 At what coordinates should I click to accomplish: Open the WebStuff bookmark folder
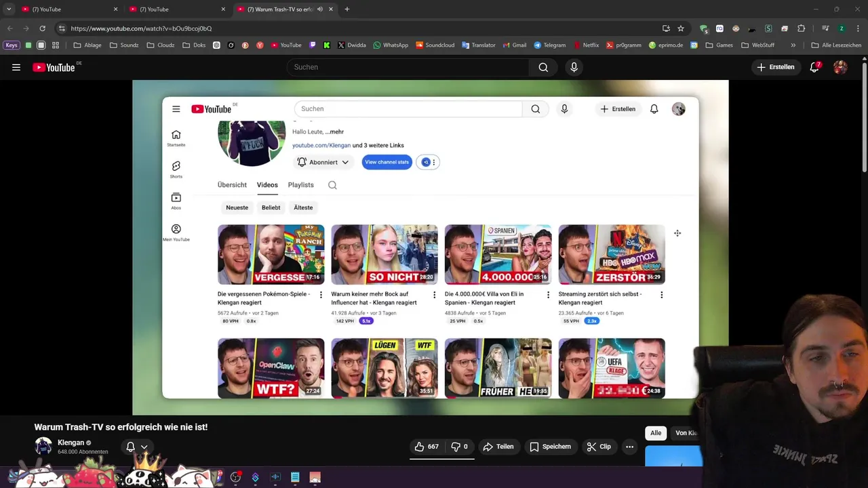tap(757, 45)
